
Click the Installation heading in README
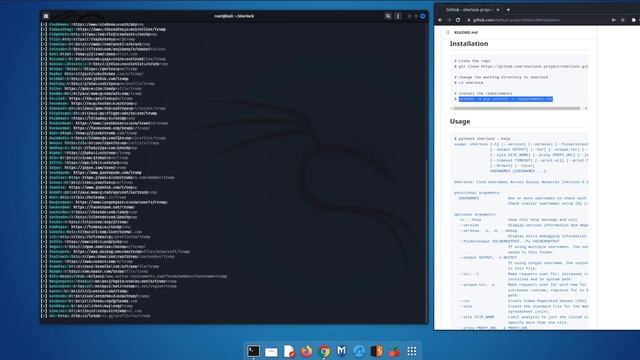point(469,43)
